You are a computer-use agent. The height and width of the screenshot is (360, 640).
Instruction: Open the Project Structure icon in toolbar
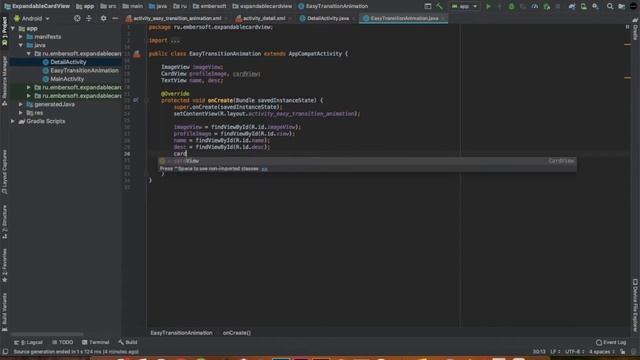[x=622, y=6]
